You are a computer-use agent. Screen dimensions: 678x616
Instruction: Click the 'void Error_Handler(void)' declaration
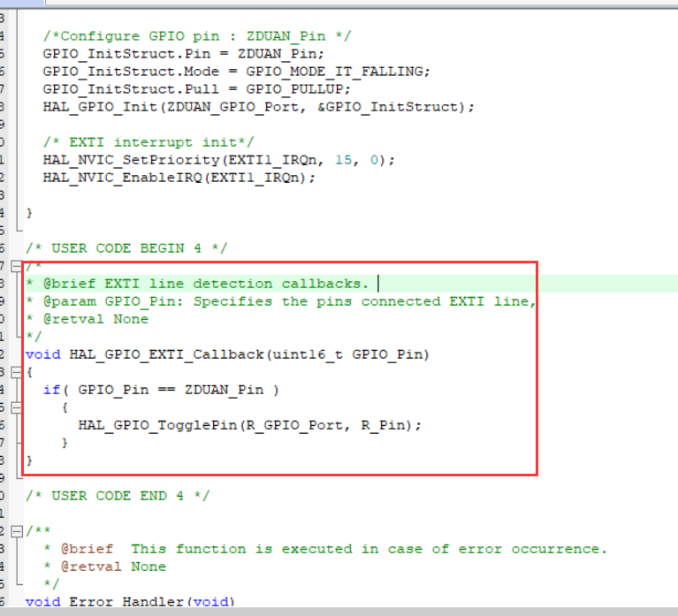click(130, 601)
